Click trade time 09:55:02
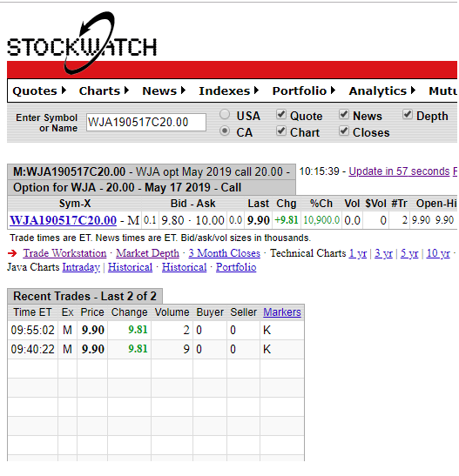This screenshot has width=459, height=476. point(33,331)
